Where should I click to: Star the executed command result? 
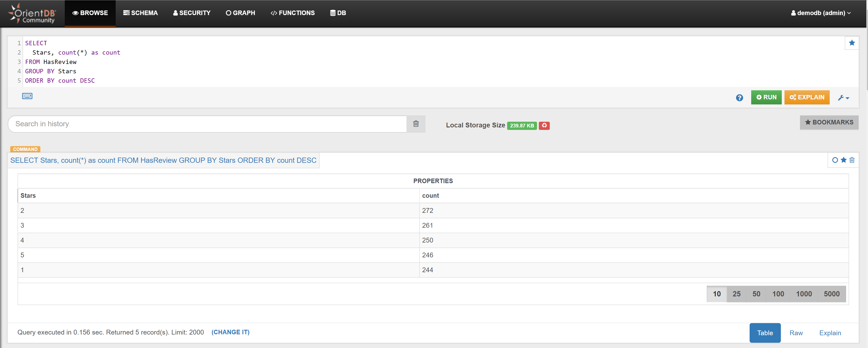point(843,160)
